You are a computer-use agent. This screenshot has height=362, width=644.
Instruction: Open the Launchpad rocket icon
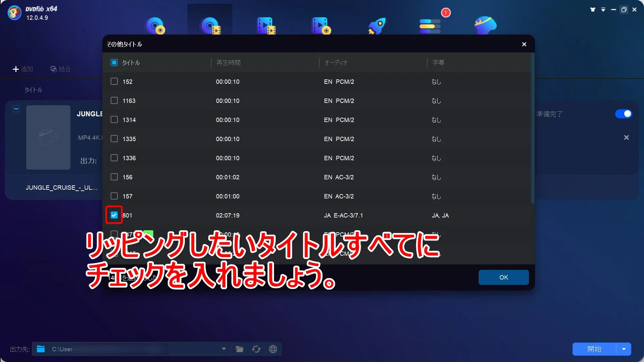377,26
